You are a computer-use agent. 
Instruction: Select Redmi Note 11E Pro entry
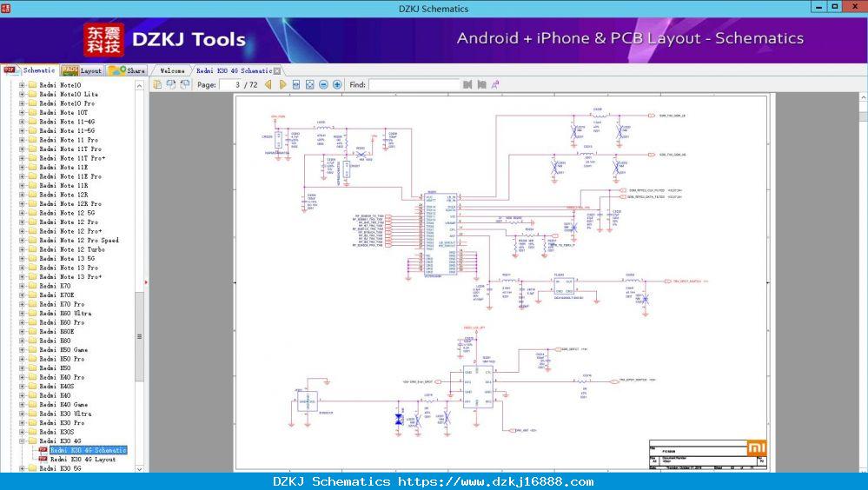click(70, 176)
